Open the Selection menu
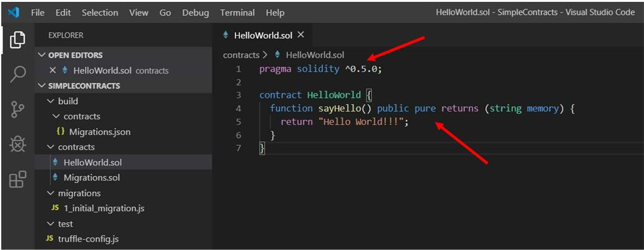The width and height of the screenshot is (644, 250). pyautogui.click(x=100, y=12)
